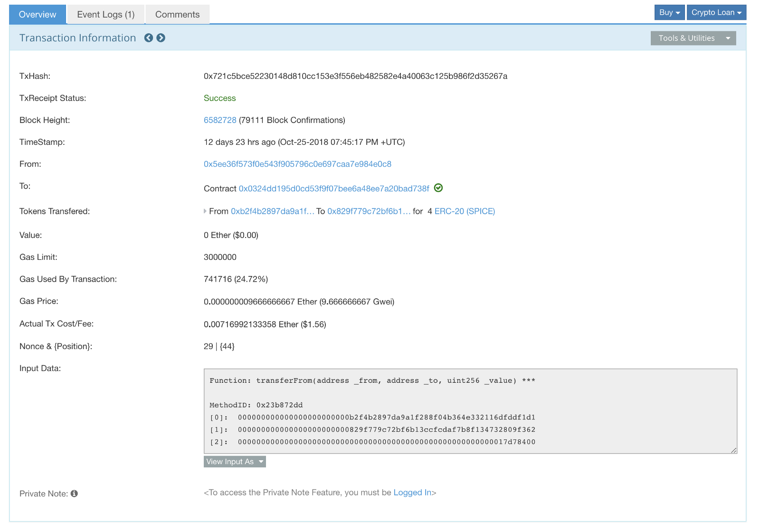This screenshot has height=532, width=760.
Task: Click the 0 Ether ($0.00) value
Action: (231, 235)
